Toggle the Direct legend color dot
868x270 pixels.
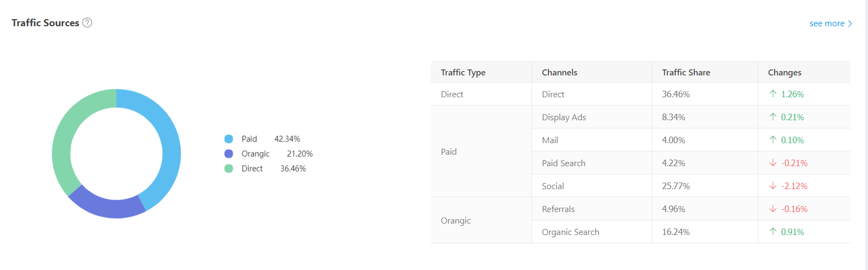[x=229, y=168]
